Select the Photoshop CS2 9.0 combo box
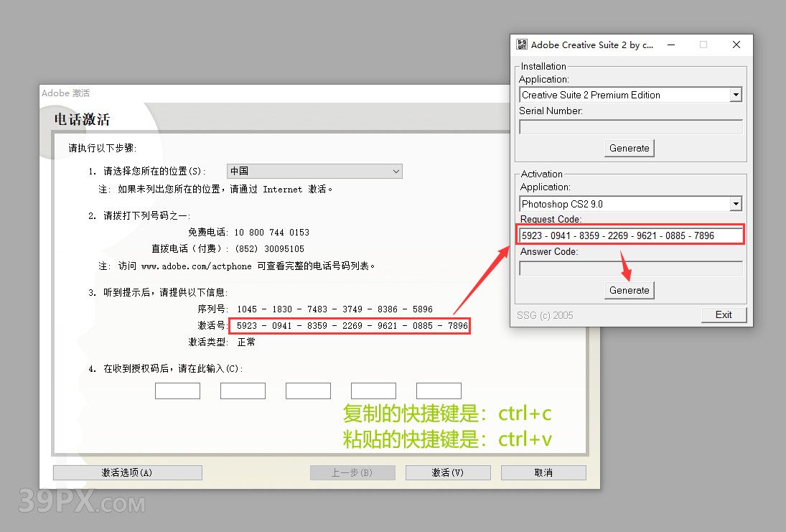This screenshot has width=786, height=532. click(x=630, y=203)
